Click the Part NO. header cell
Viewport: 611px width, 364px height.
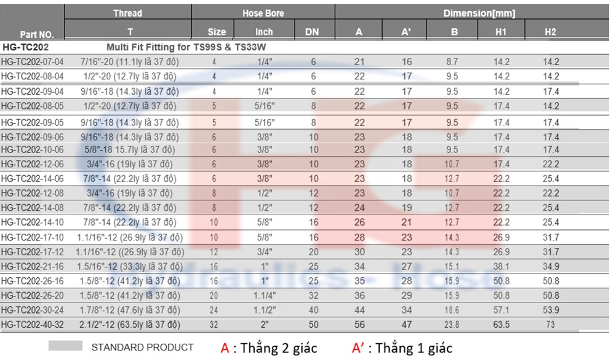[33, 34]
